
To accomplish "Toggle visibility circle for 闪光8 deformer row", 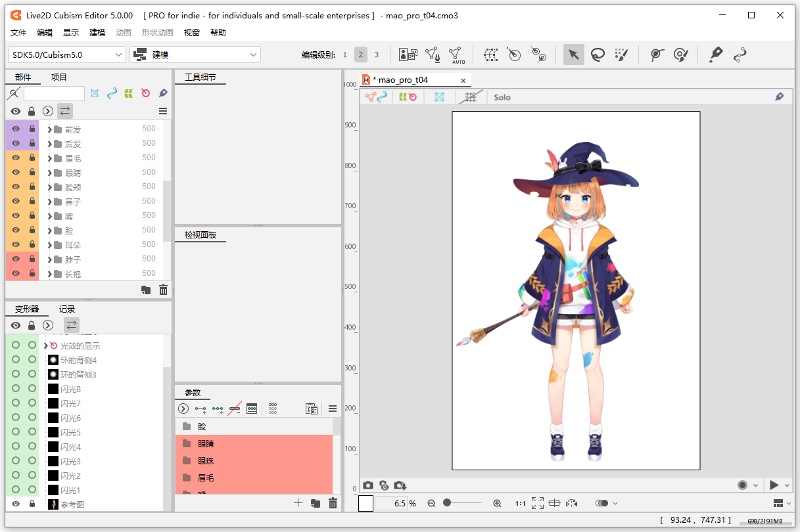I will tap(16, 389).
